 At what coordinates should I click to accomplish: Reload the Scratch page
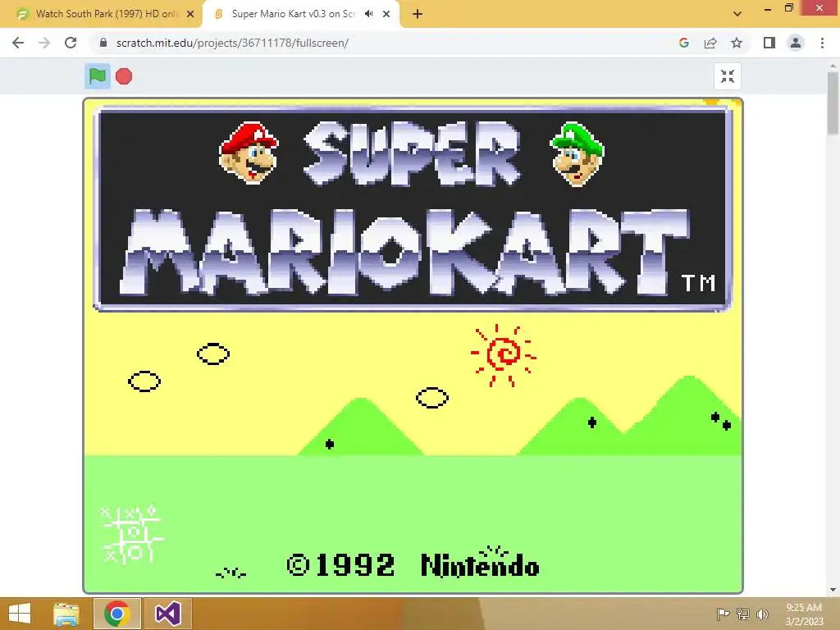tap(71, 43)
